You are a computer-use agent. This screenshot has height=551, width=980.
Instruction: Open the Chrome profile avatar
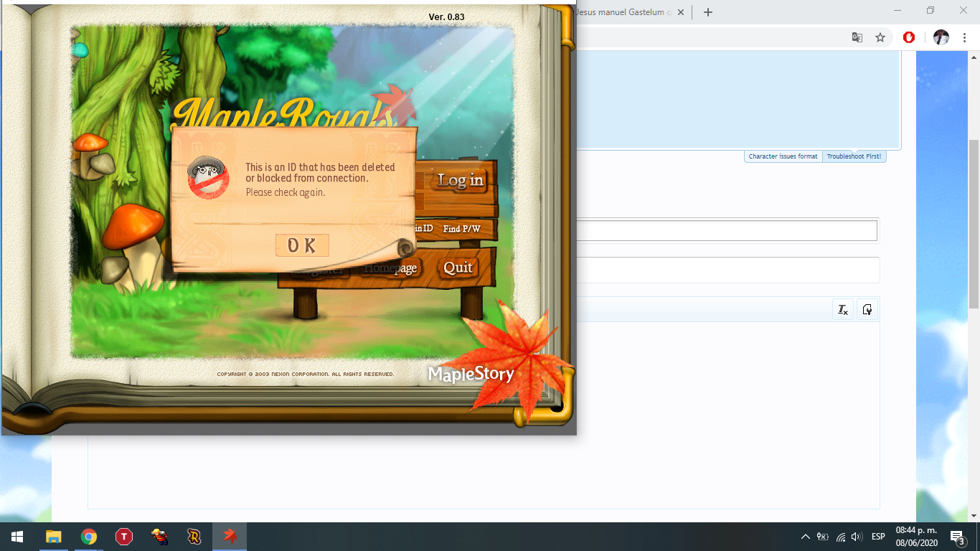tap(941, 37)
